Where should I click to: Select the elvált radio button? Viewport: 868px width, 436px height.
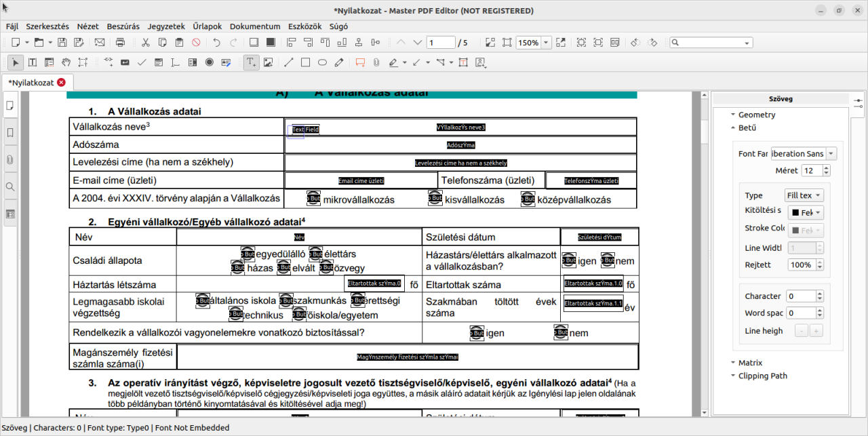click(x=283, y=268)
